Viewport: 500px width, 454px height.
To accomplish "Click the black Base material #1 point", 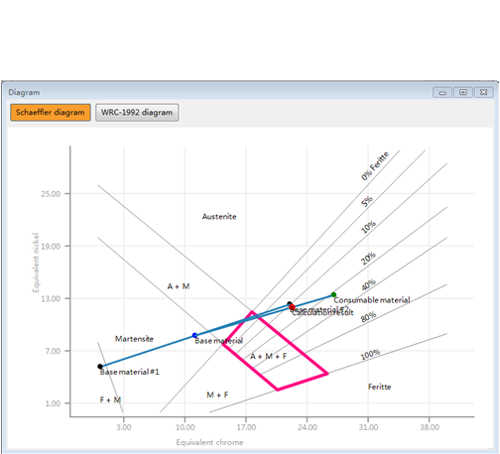I will tap(100, 366).
